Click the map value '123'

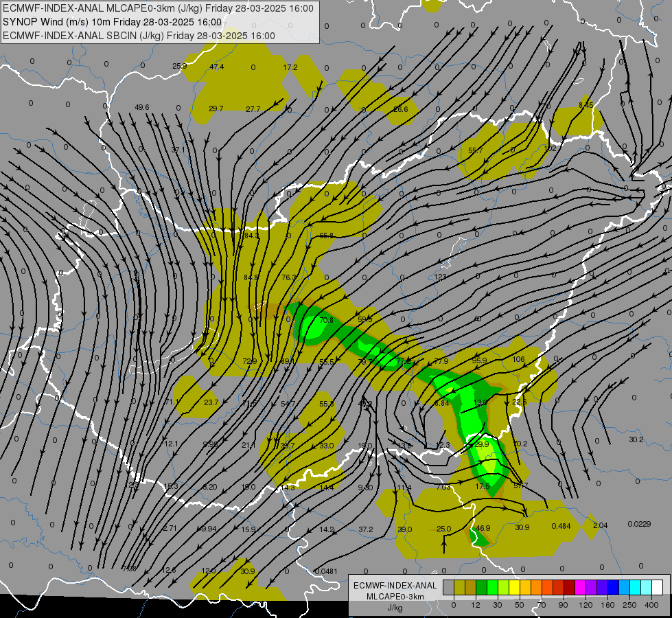(440, 277)
